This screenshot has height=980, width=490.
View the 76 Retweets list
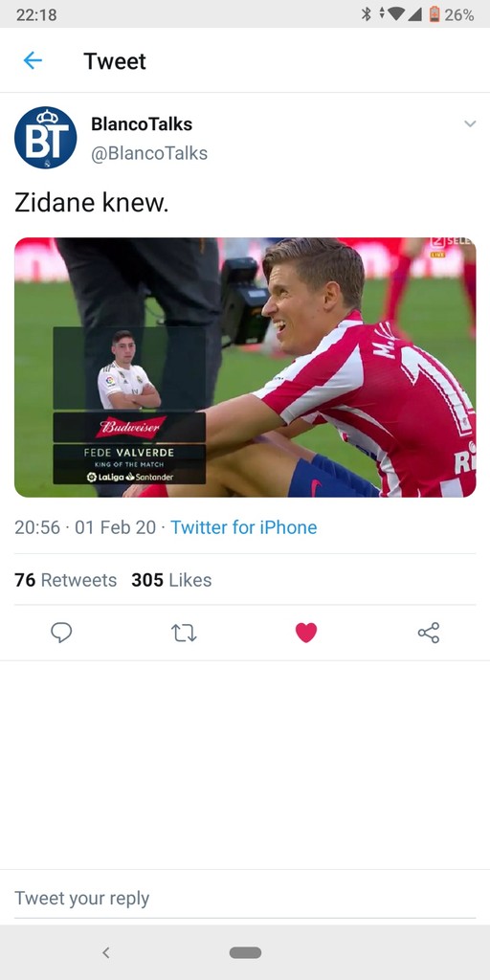(66, 580)
